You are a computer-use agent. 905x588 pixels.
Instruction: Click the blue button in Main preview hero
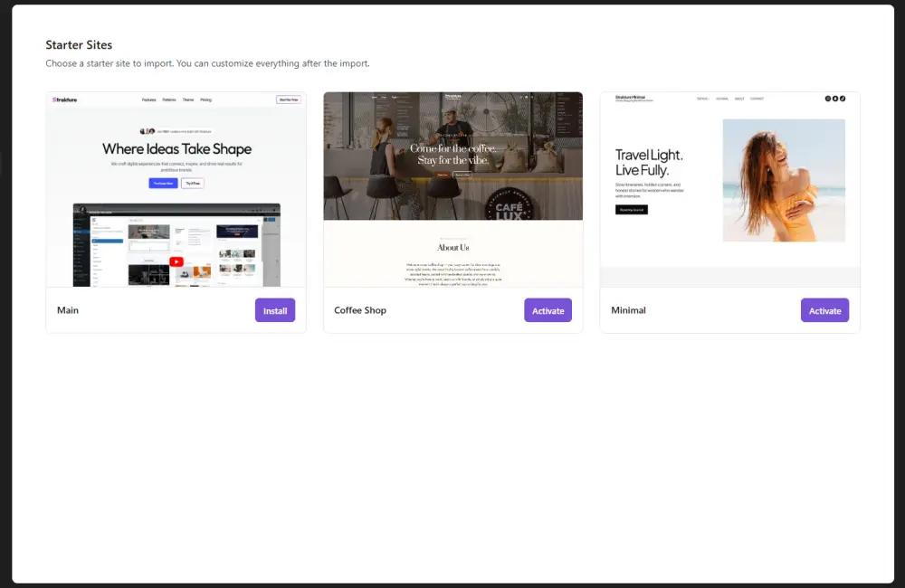tap(164, 183)
